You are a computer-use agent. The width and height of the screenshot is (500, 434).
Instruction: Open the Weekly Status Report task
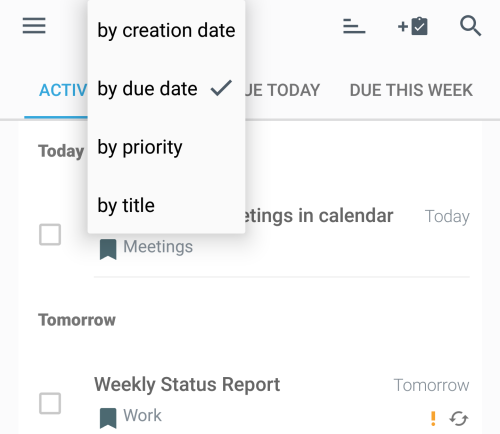(x=187, y=384)
